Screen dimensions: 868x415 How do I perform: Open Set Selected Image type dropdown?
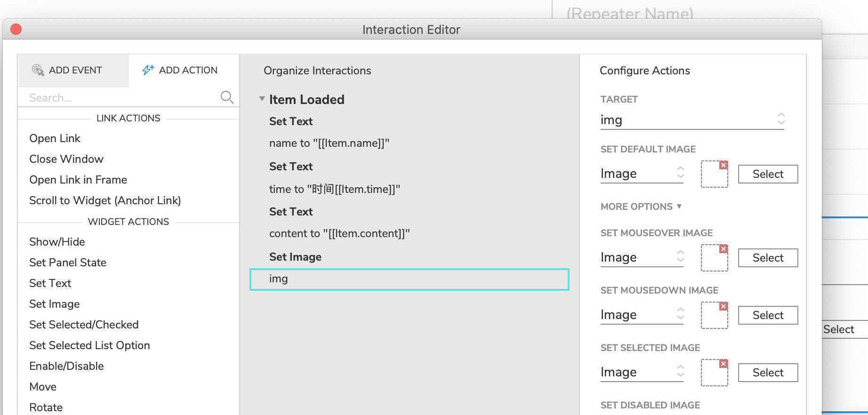point(642,372)
